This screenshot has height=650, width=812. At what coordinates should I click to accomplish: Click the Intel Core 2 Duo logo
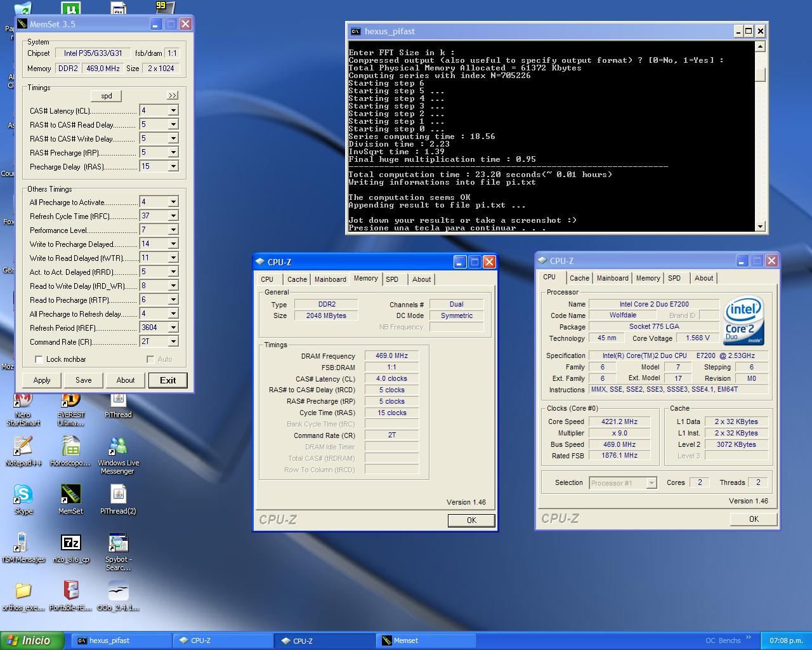click(744, 320)
